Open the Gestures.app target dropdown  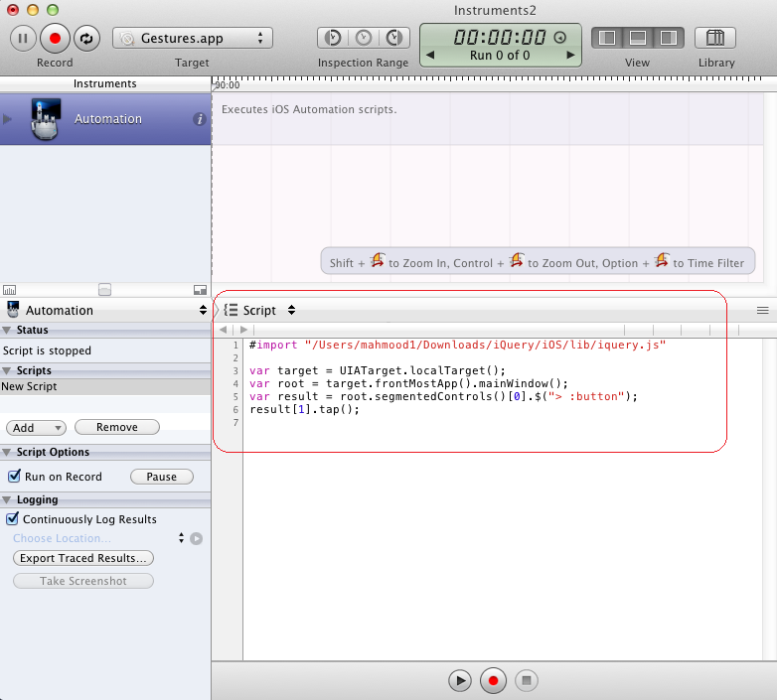(x=193, y=38)
